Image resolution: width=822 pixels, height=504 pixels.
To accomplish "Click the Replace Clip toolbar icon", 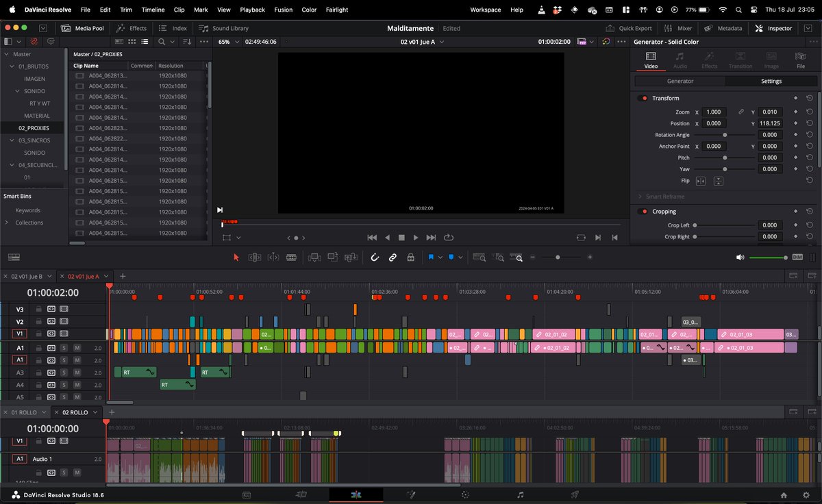I will coord(351,257).
